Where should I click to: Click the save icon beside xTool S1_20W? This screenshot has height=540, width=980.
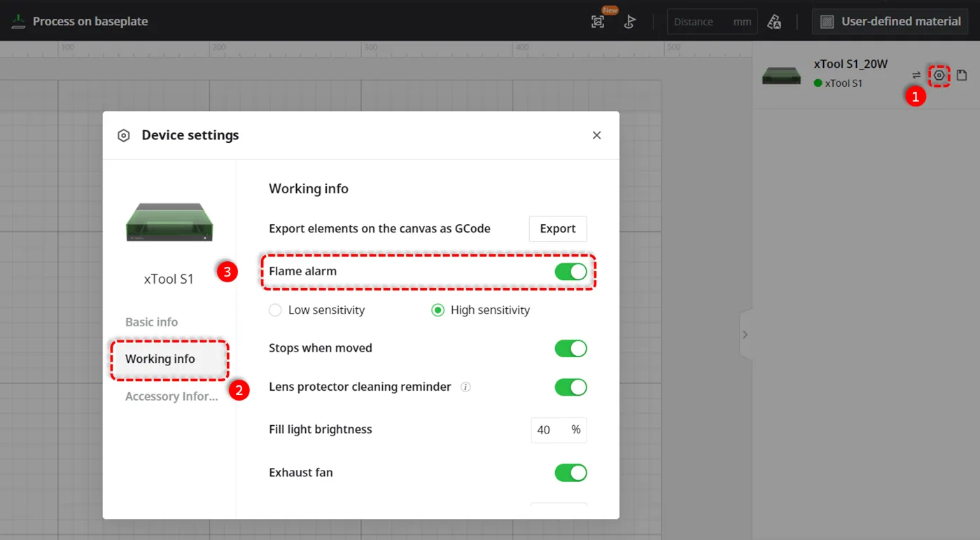[x=962, y=75]
